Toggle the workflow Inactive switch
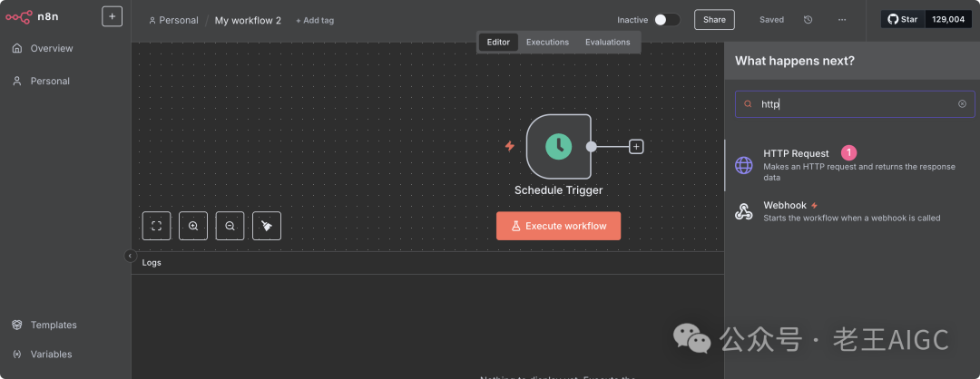 (x=667, y=20)
